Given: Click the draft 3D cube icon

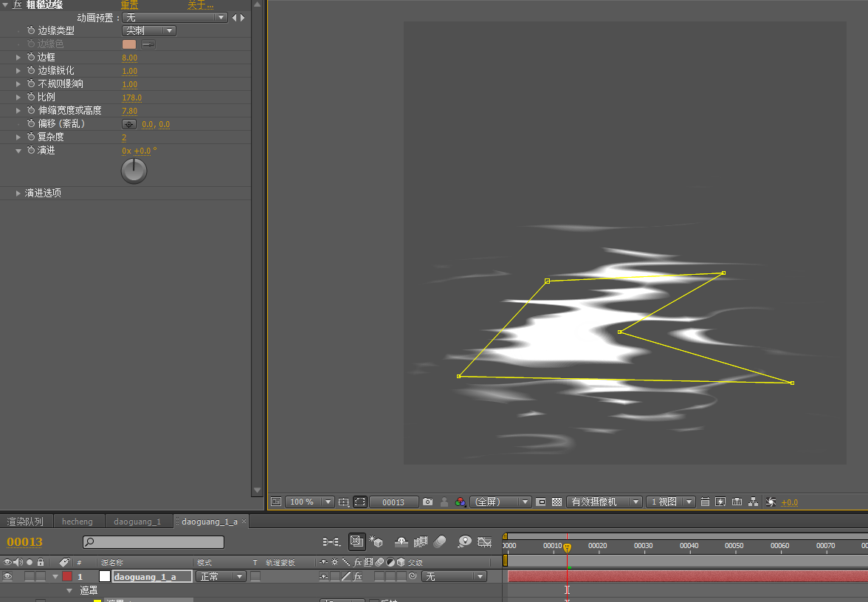Looking at the screenshot, I should tap(376, 541).
